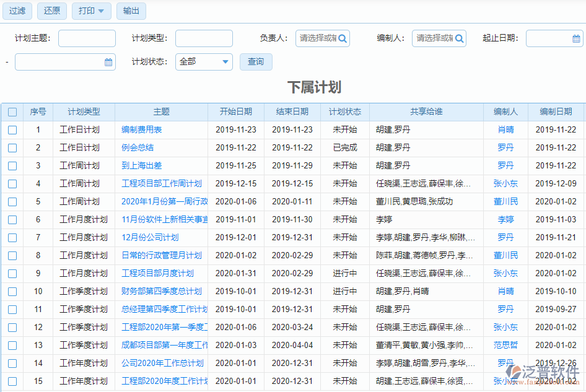586x392 pixels.
Task: Check the checkbox for 财务部第四季度总计划
Action: pos(12,291)
